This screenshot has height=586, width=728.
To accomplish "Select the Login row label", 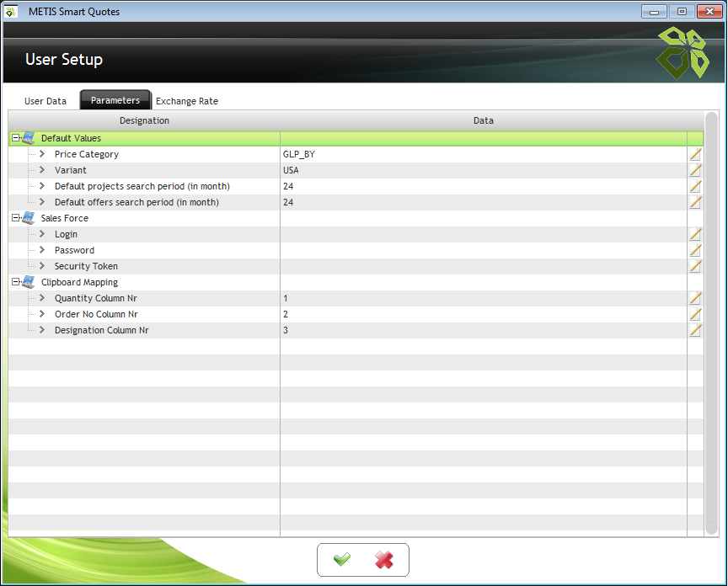I will coord(66,234).
